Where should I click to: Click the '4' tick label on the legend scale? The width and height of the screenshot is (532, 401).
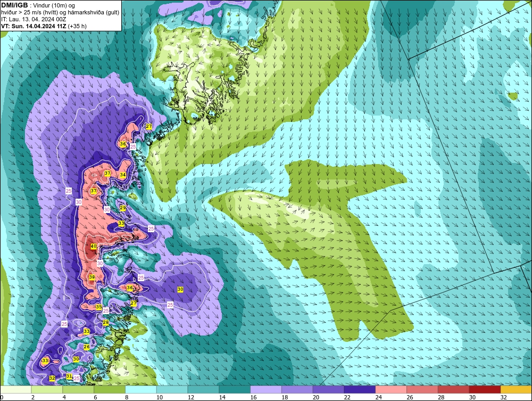tap(64, 397)
